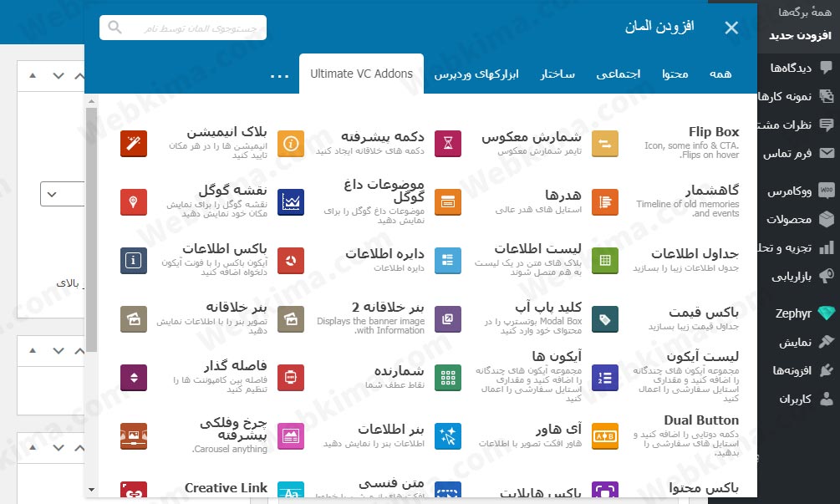The width and height of the screenshot is (840, 504).
Task: Select the Flip Box element icon
Action: 605,144
